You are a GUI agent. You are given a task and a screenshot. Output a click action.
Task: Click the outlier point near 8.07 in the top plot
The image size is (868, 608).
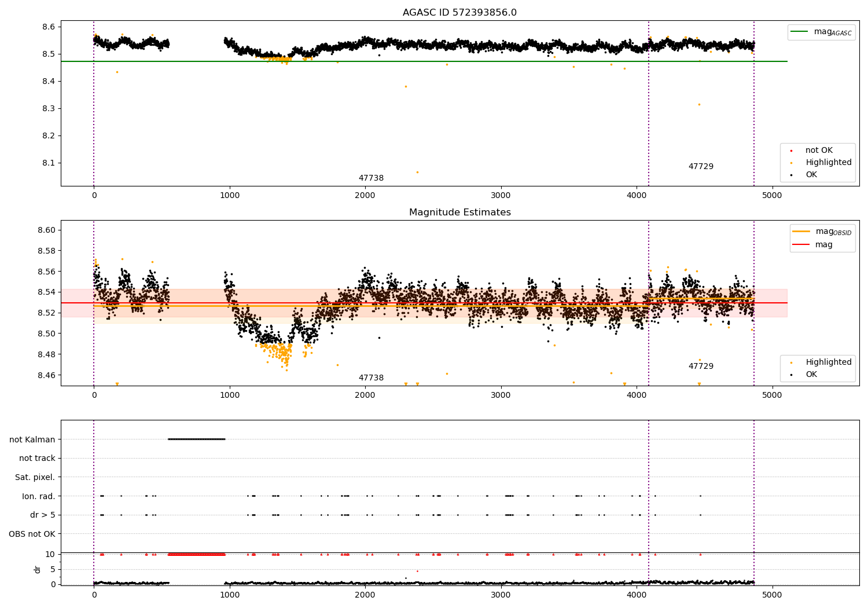point(417,172)
